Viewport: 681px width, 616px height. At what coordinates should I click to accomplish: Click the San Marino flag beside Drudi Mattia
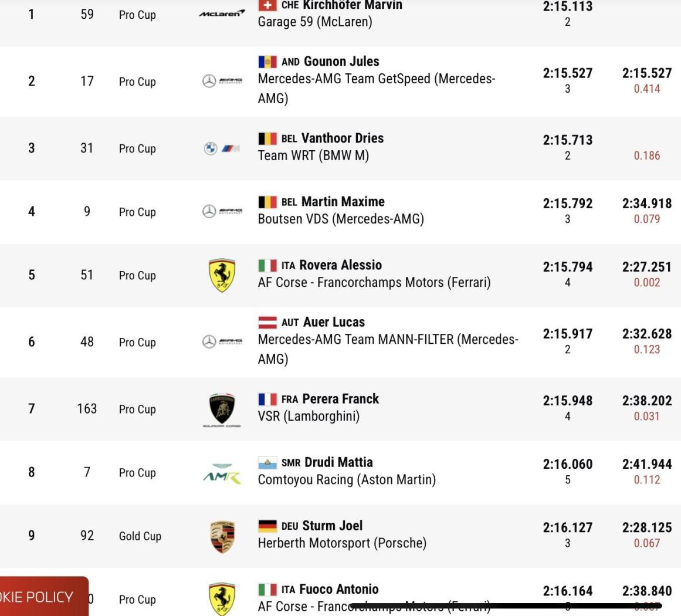[267, 463]
